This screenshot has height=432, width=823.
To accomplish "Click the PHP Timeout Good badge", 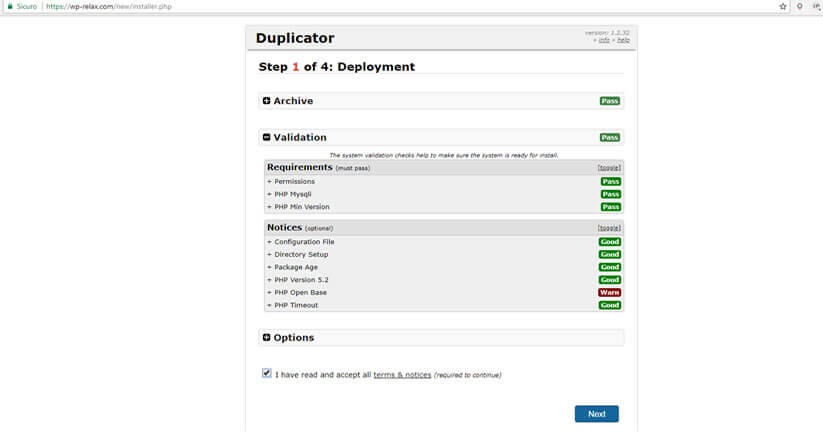I will tap(609, 305).
